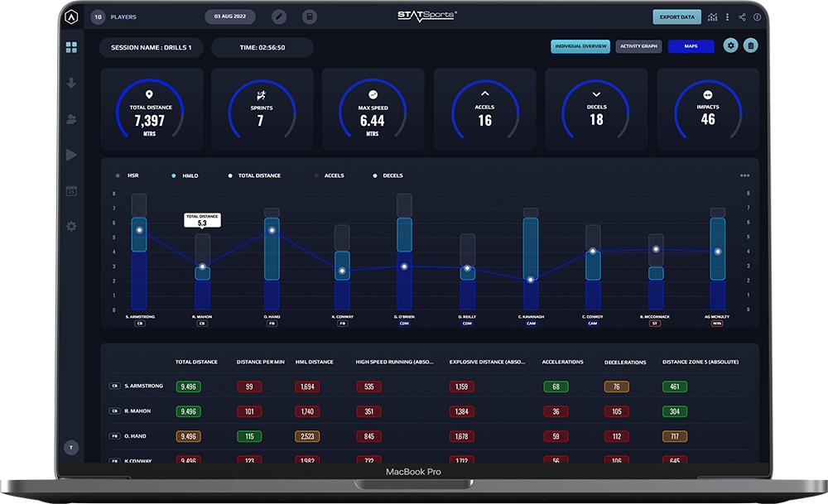Open the kebab menu in the top bar
This screenshot has height=504, width=828.
(726, 17)
